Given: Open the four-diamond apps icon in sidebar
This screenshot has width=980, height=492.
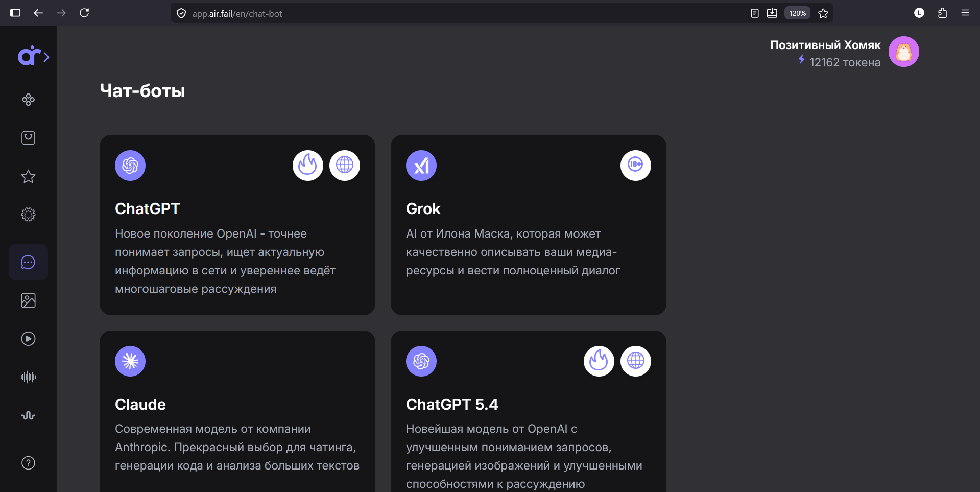Looking at the screenshot, I should pos(28,100).
